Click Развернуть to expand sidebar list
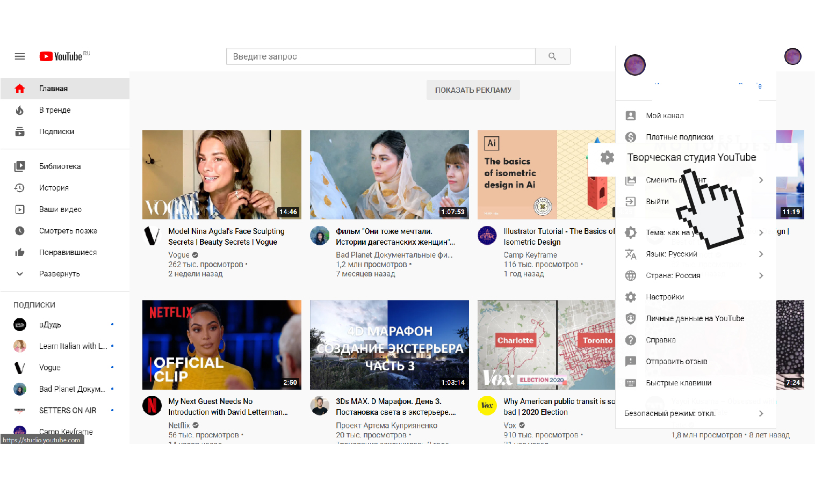This screenshot has height=504, width=815. (x=59, y=274)
